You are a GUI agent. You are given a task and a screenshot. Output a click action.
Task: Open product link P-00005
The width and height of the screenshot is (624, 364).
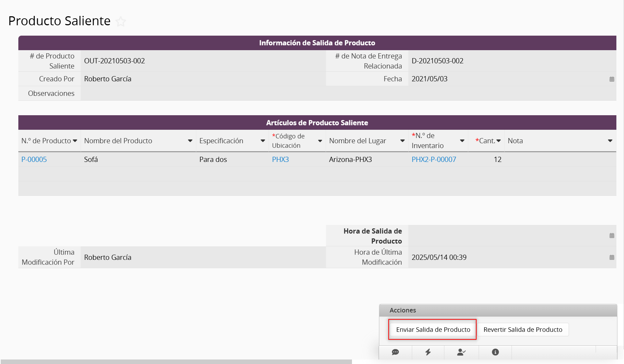(x=34, y=160)
